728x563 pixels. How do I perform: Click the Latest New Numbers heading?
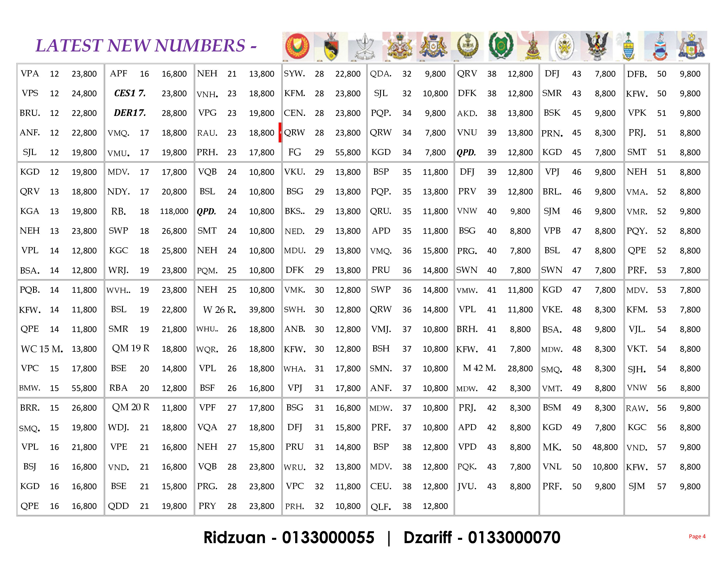(x=146, y=46)
